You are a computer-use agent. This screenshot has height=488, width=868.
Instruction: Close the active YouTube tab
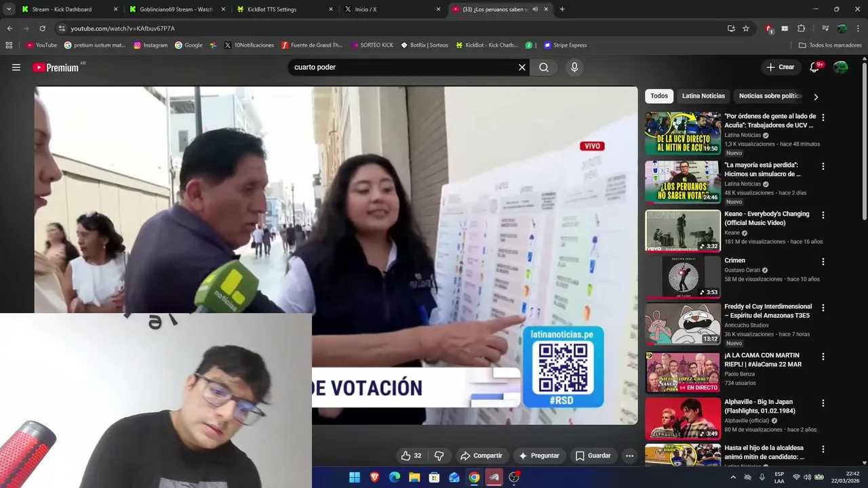[x=546, y=9]
